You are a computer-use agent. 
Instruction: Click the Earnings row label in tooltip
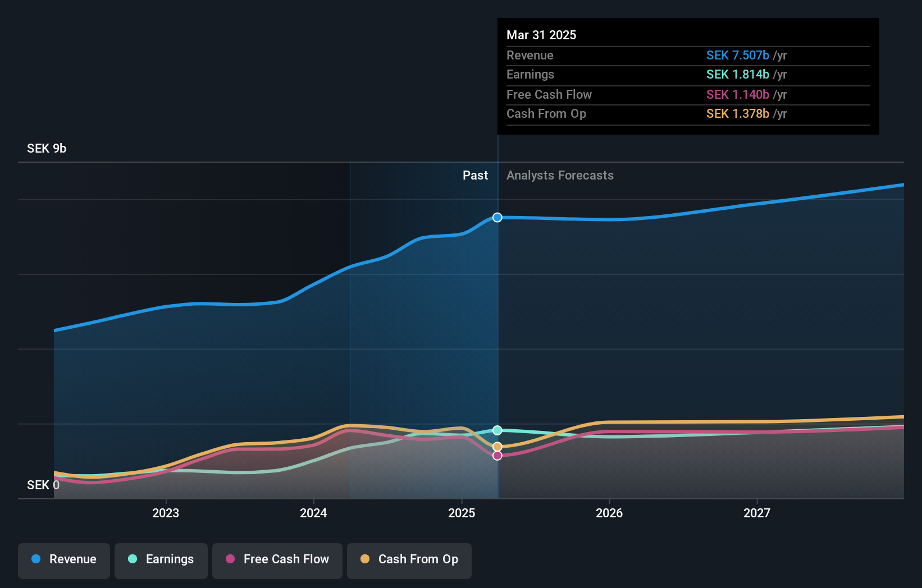(x=530, y=74)
